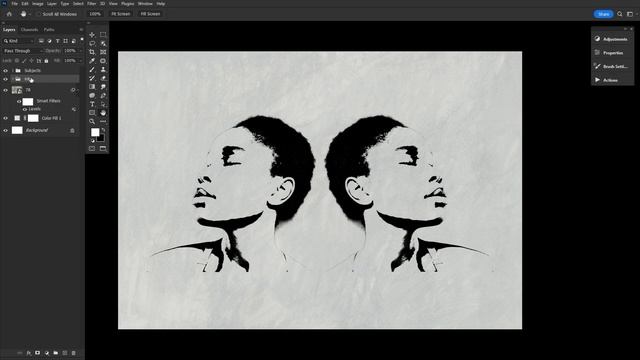Select the Horizontal Type tool
The height and width of the screenshot is (360, 640).
pyautogui.click(x=92, y=104)
